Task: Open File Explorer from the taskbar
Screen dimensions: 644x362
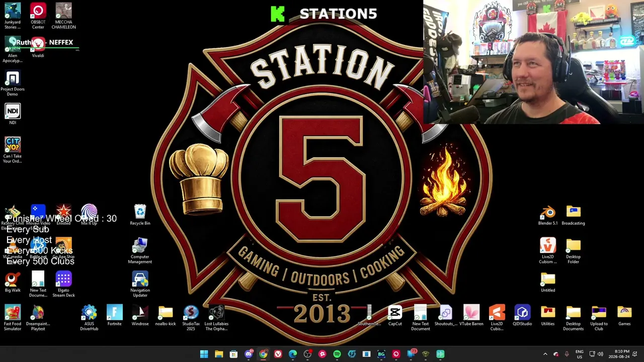Action: click(219, 354)
